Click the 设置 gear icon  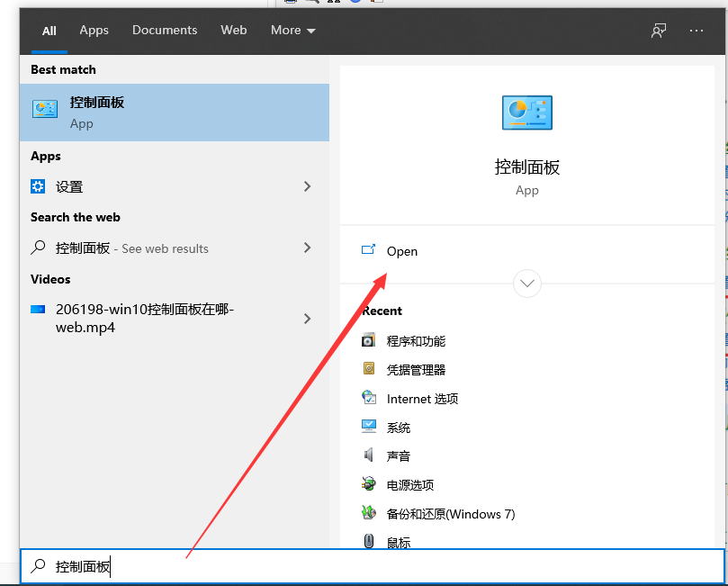click(x=38, y=186)
